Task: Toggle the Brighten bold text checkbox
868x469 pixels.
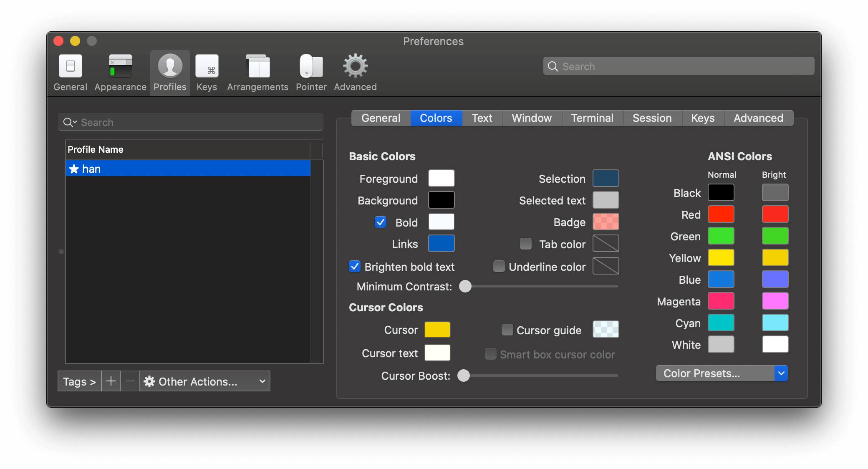Action: pyautogui.click(x=355, y=267)
